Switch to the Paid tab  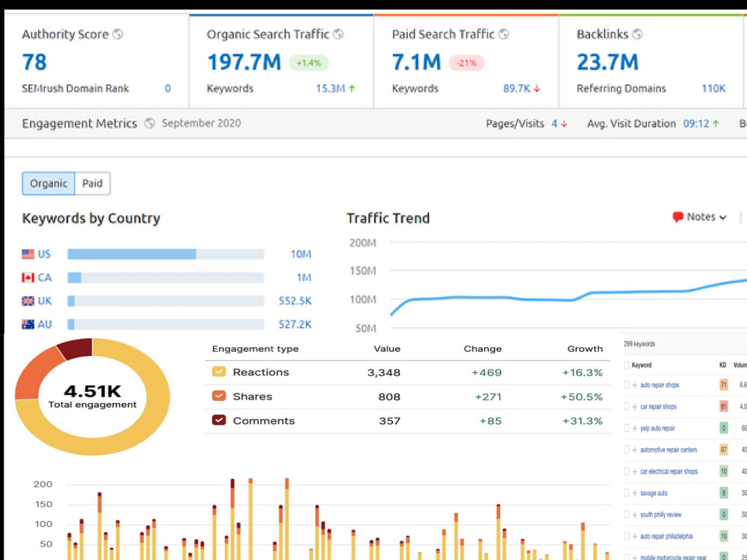coord(93,184)
